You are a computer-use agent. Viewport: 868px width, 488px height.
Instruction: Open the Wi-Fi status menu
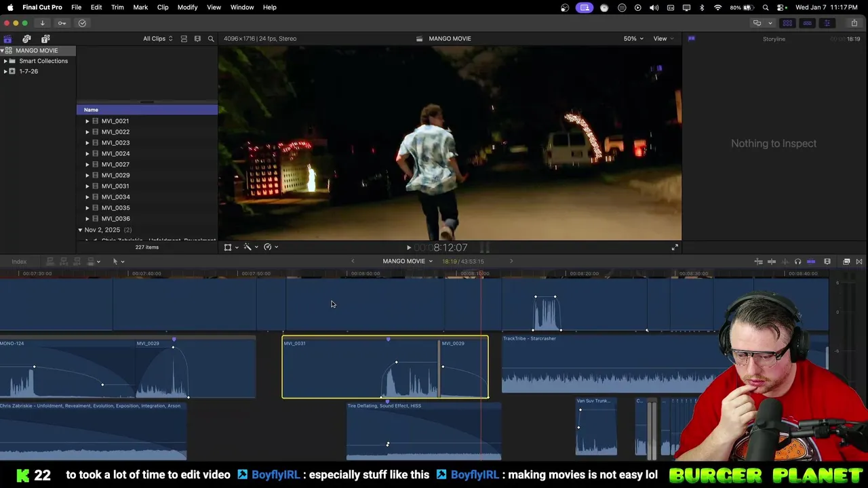(717, 7)
